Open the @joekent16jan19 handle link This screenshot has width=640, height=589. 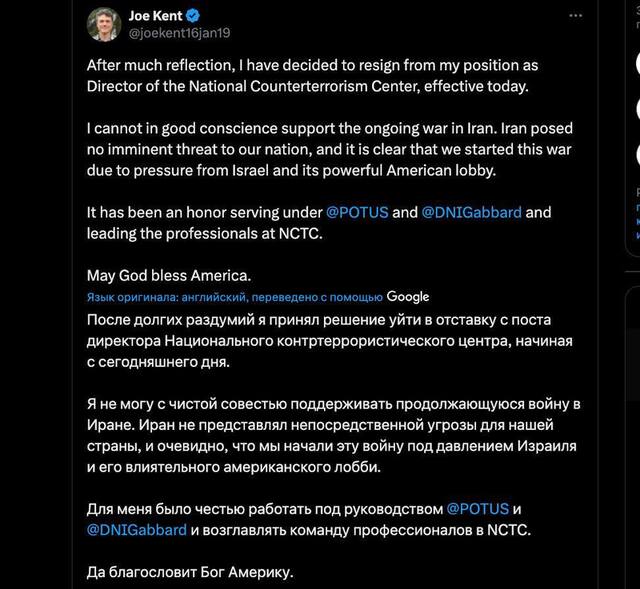tap(179, 33)
